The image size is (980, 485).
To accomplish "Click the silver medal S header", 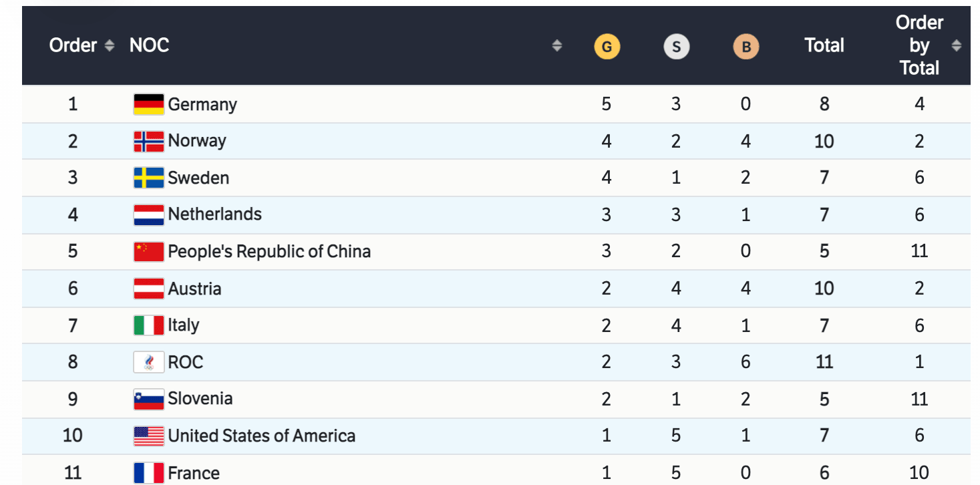I will tap(676, 47).
